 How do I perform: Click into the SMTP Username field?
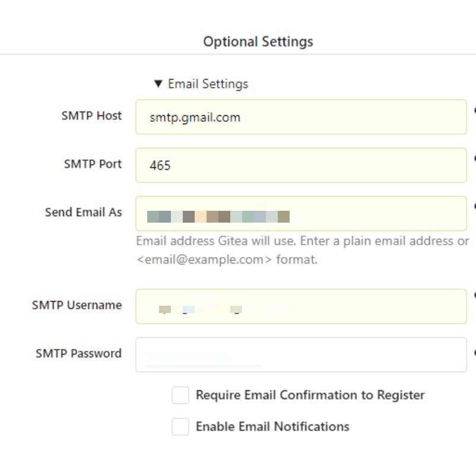(x=301, y=306)
